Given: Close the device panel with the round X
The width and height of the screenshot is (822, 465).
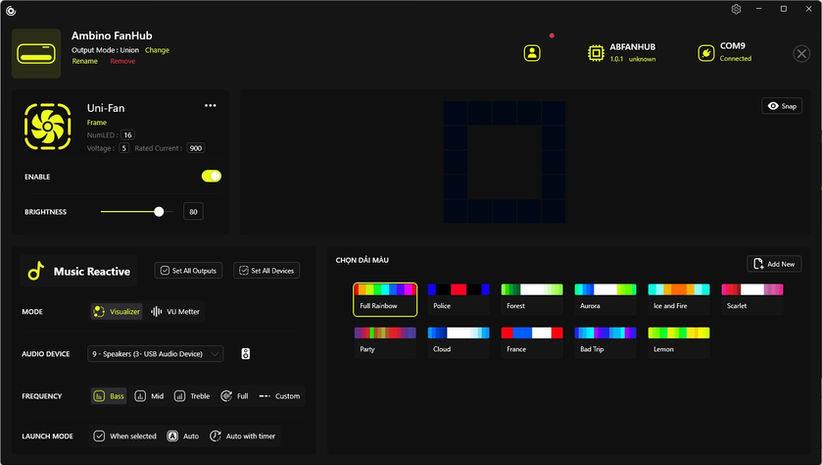Looking at the screenshot, I should [801, 53].
